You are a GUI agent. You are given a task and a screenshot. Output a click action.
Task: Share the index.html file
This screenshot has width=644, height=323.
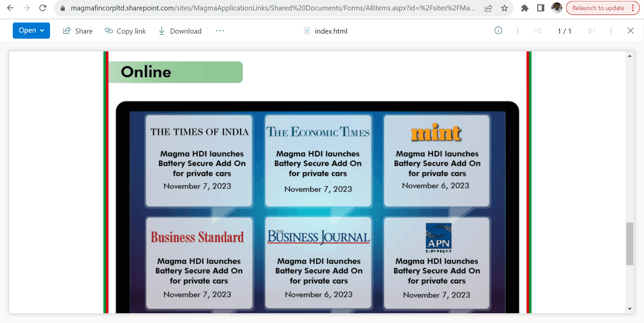pos(78,31)
